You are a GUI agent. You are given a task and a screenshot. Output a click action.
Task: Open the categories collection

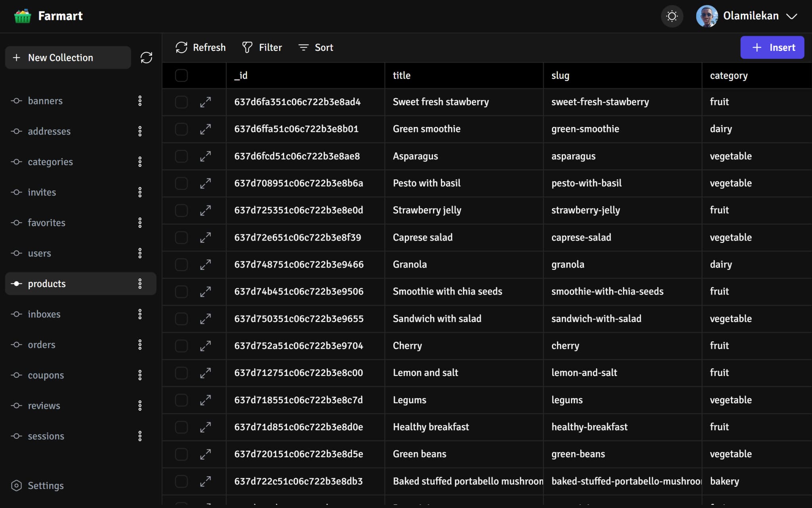pos(50,162)
